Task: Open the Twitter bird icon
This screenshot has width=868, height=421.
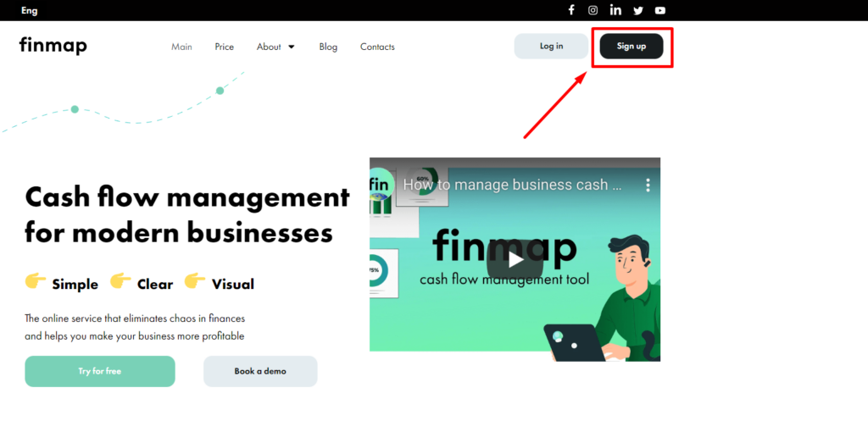Action: [x=638, y=10]
